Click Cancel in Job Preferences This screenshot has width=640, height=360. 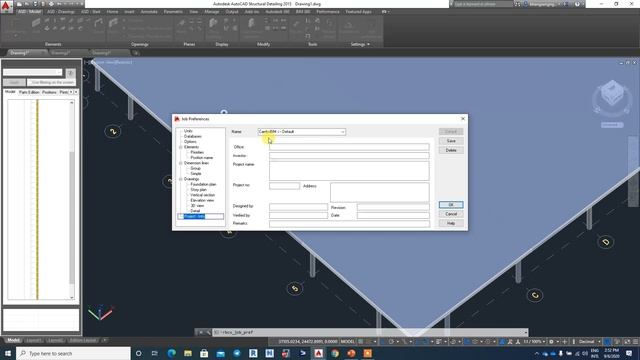coord(451,214)
